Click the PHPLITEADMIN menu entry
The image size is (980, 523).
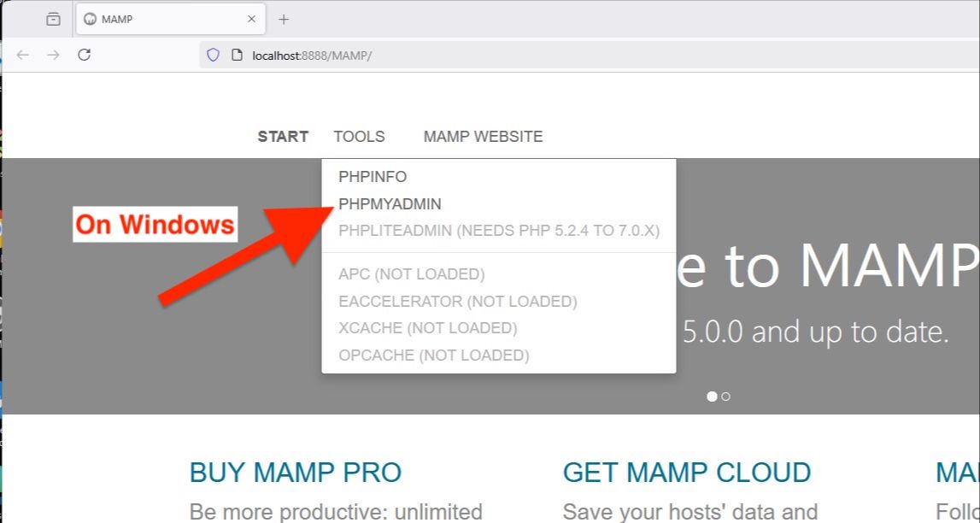(x=499, y=231)
